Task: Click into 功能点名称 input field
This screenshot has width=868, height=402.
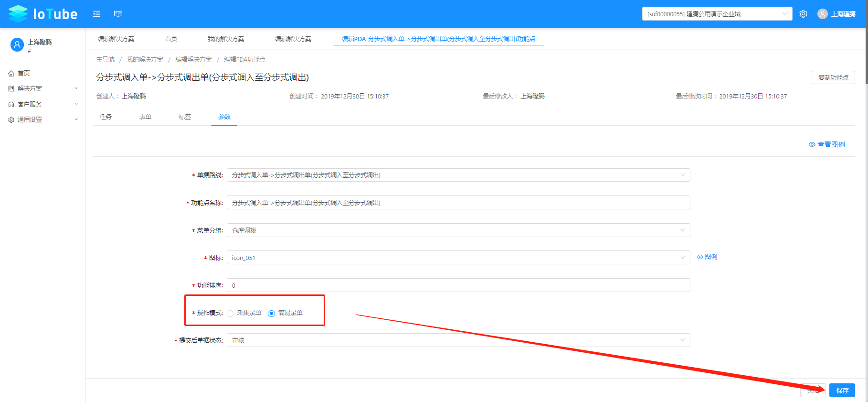Action: [458, 203]
